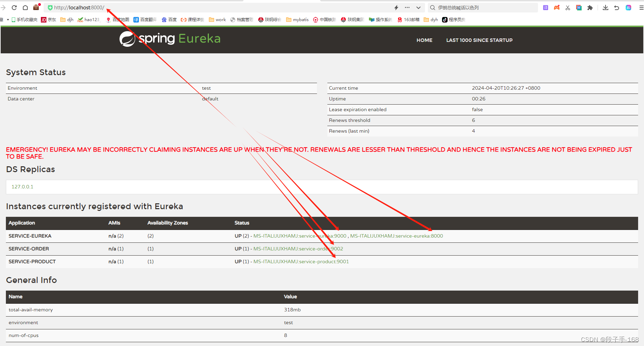Screen dimensions: 644x346
Task: Open the work bookmark folder
Action: click(217, 20)
